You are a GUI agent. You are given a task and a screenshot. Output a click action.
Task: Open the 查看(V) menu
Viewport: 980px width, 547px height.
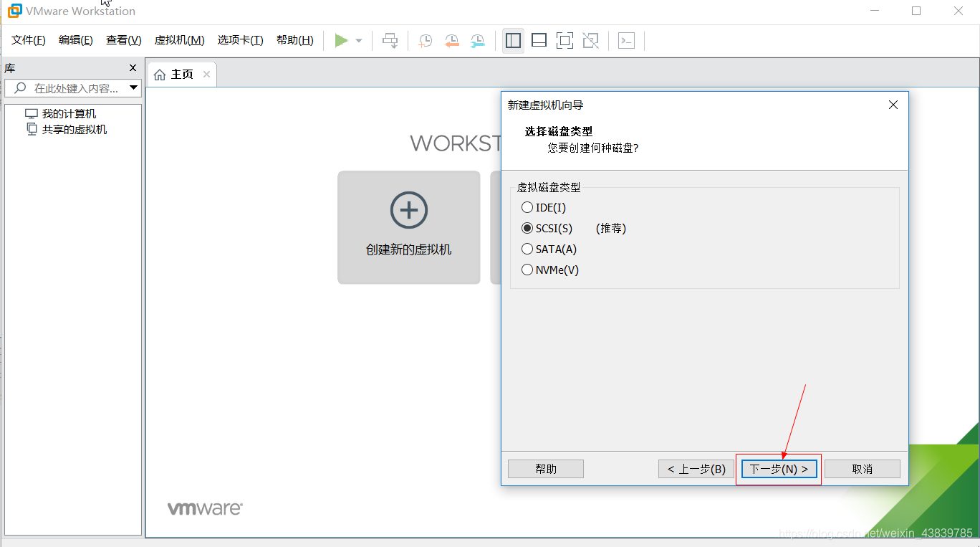tap(124, 40)
